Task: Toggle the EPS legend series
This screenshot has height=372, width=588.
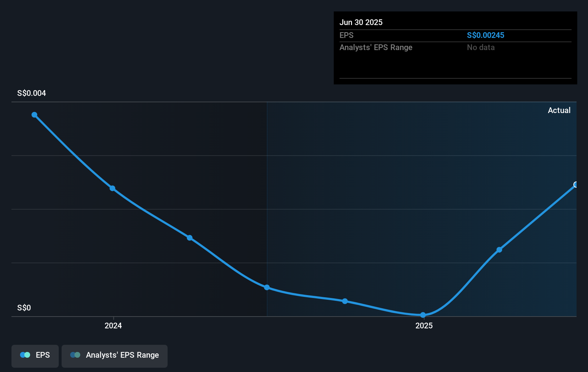Action: coord(35,356)
